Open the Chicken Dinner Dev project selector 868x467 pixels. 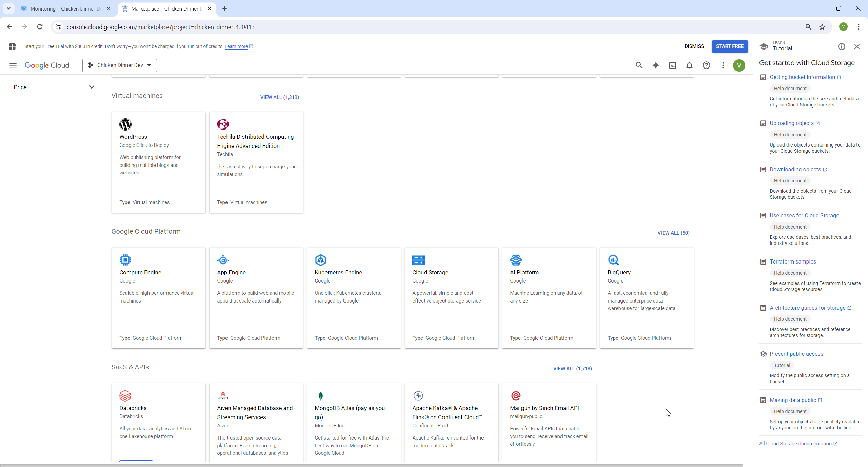[x=119, y=65]
